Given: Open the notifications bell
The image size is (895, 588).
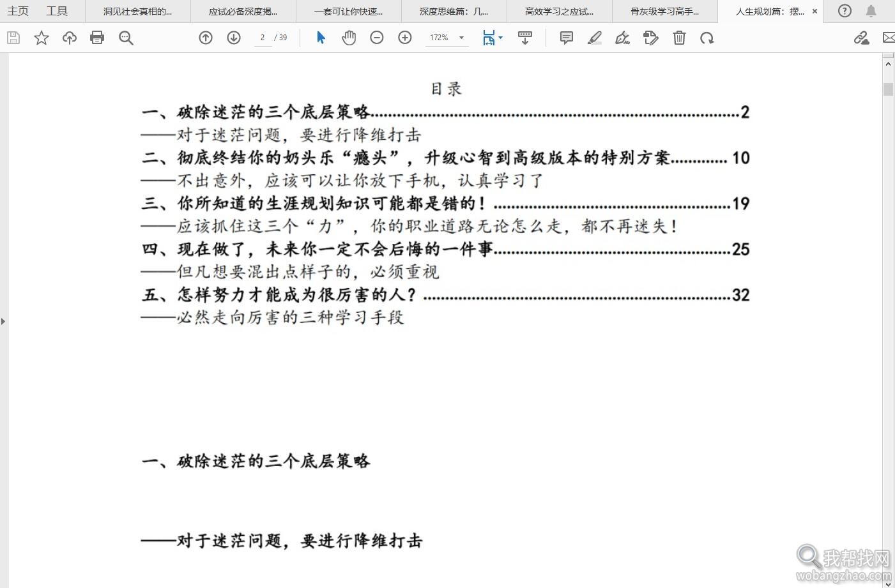Looking at the screenshot, I should point(871,11).
